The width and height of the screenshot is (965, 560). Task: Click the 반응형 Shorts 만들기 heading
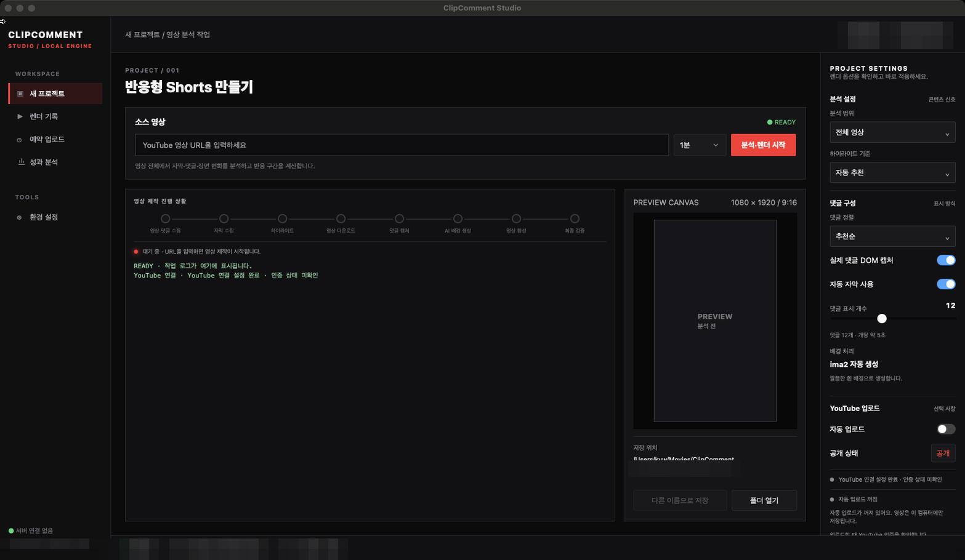point(189,87)
